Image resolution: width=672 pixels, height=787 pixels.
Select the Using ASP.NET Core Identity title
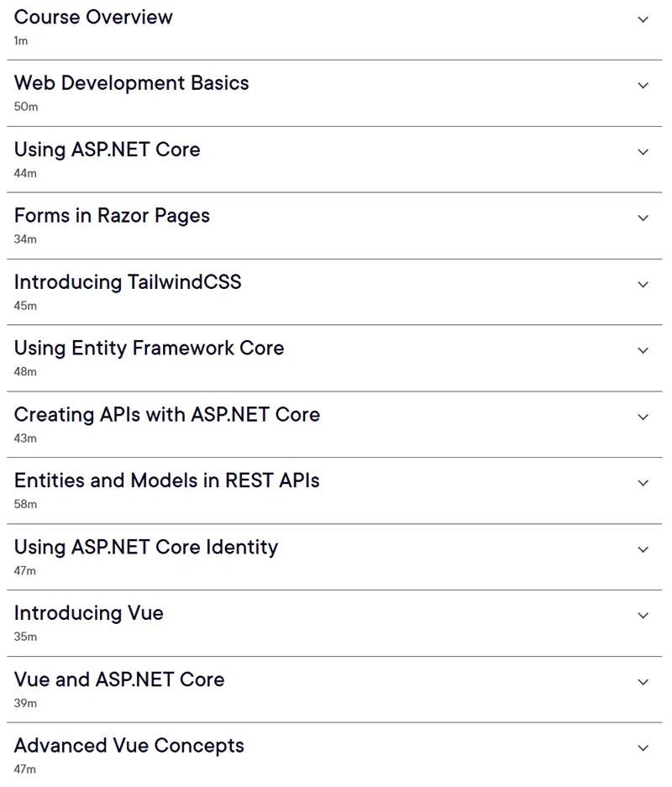(146, 547)
